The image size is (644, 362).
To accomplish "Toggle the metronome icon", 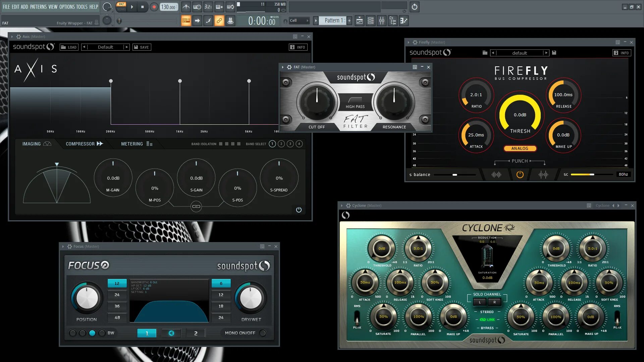I will coord(186,7).
